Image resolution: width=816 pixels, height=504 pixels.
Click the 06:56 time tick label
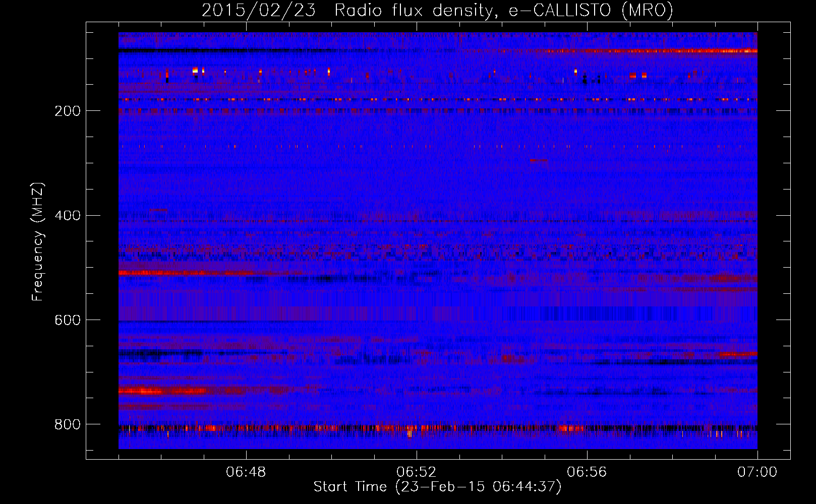pyautogui.click(x=587, y=472)
